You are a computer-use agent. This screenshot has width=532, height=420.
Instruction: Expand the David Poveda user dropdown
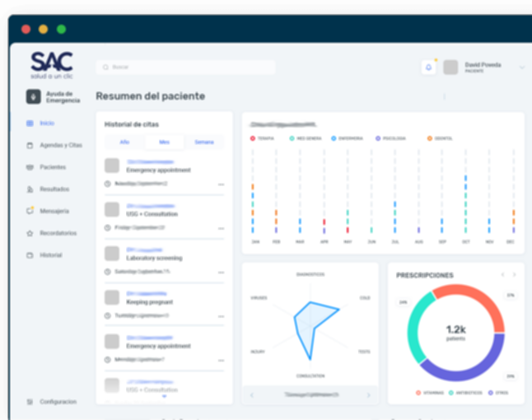pyautogui.click(x=521, y=68)
